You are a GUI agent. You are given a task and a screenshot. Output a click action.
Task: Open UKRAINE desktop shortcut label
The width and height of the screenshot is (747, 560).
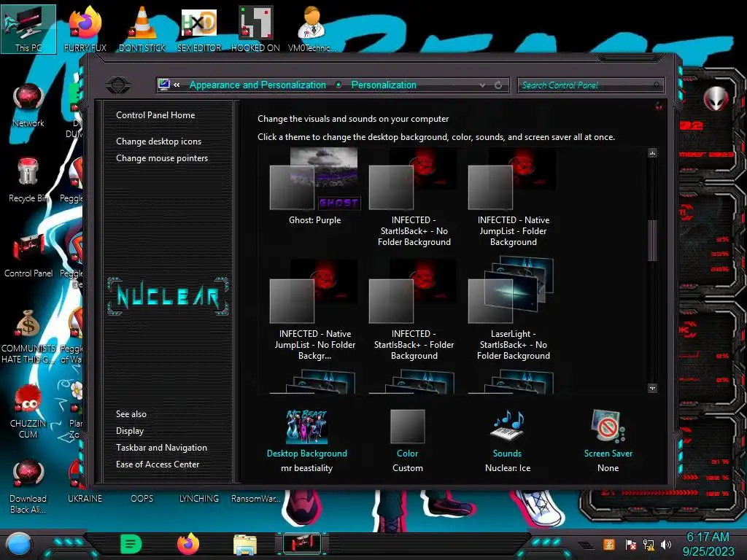pos(85,498)
